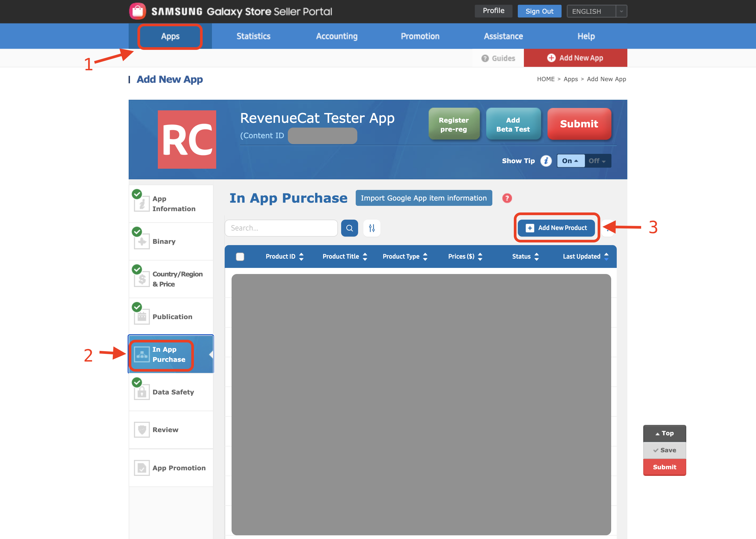Open the Assistance menu tab
756x539 pixels.
click(x=503, y=36)
